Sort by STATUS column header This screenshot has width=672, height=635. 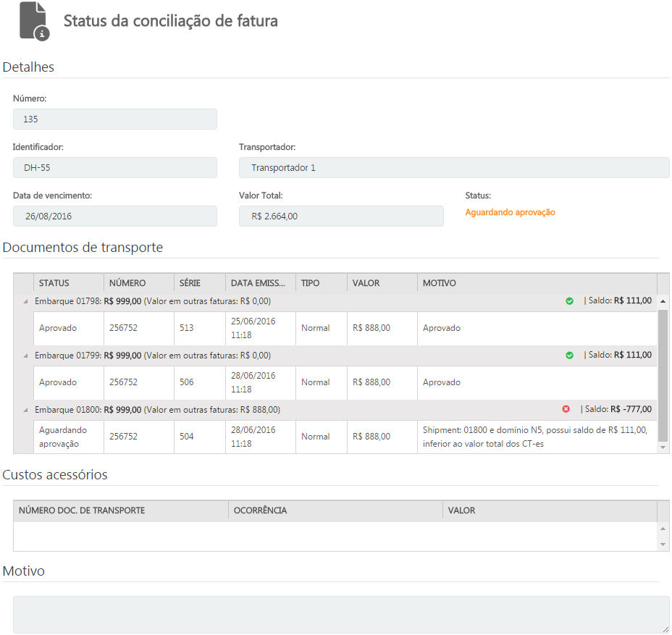[x=69, y=283]
